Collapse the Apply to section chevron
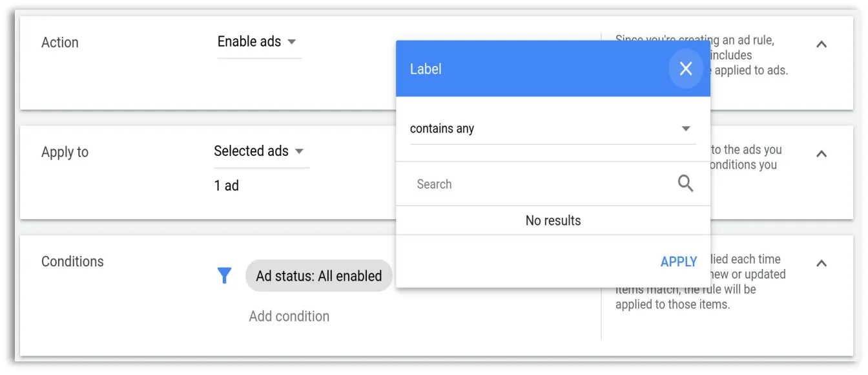The width and height of the screenshot is (868, 375). tap(821, 153)
